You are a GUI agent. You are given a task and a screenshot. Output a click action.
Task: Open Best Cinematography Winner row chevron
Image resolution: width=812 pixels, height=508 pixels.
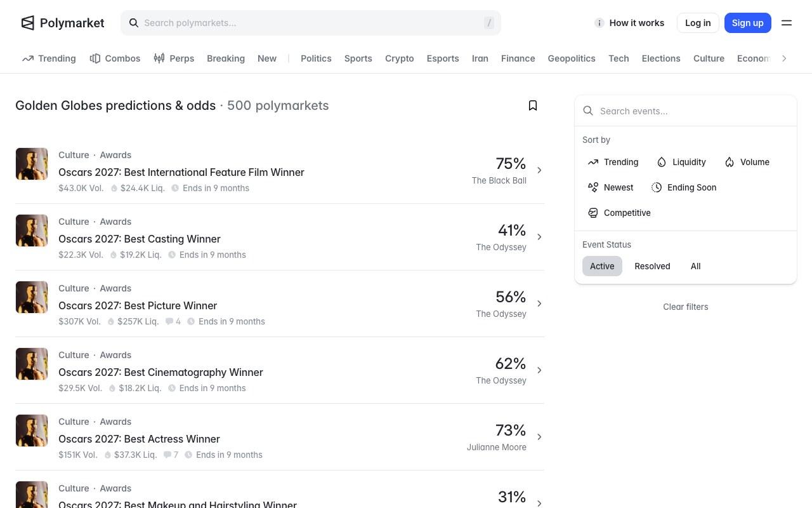coord(539,370)
